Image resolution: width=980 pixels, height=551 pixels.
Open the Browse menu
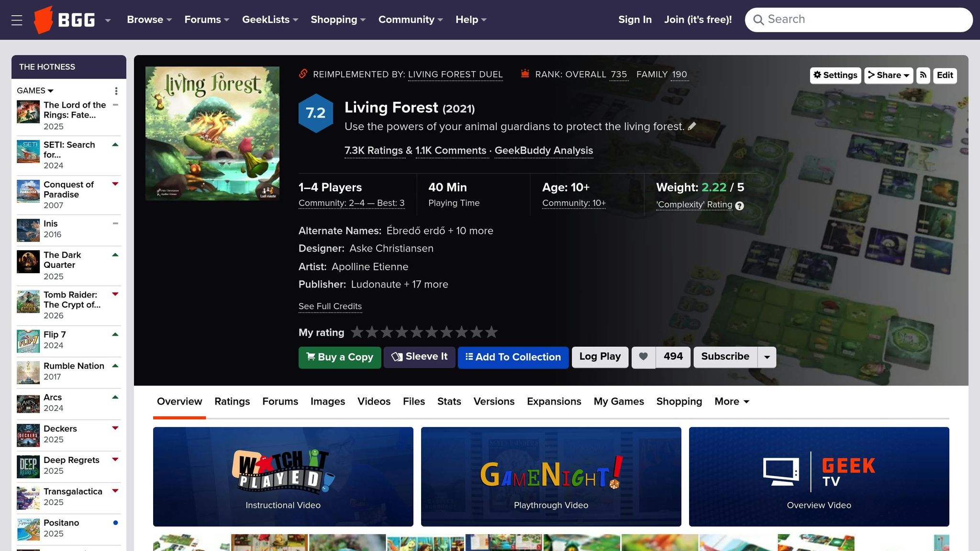[x=149, y=20]
